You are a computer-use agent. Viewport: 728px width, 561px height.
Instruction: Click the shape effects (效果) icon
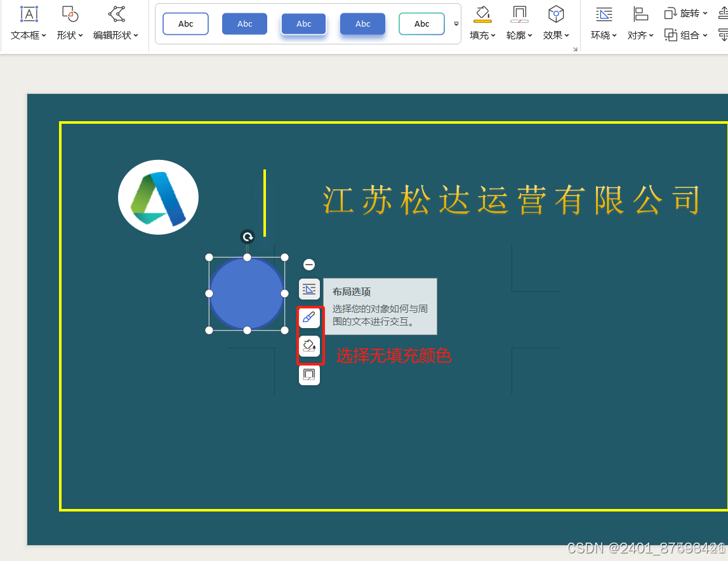[x=556, y=15]
